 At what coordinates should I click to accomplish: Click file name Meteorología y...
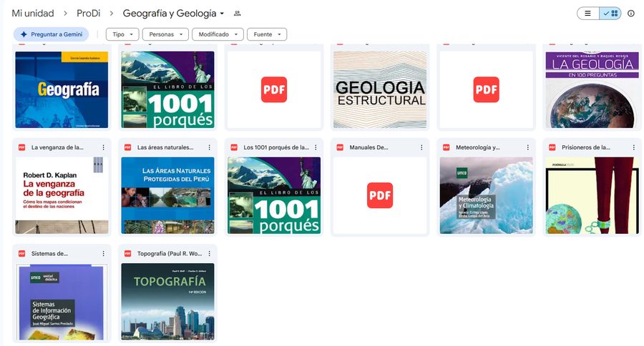pyautogui.click(x=478, y=147)
